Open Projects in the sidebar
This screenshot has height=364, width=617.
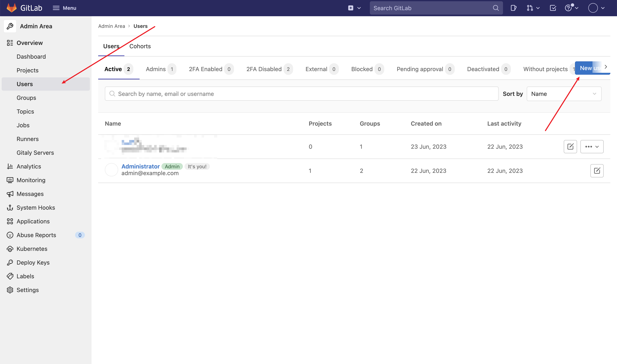coord(27,70)
